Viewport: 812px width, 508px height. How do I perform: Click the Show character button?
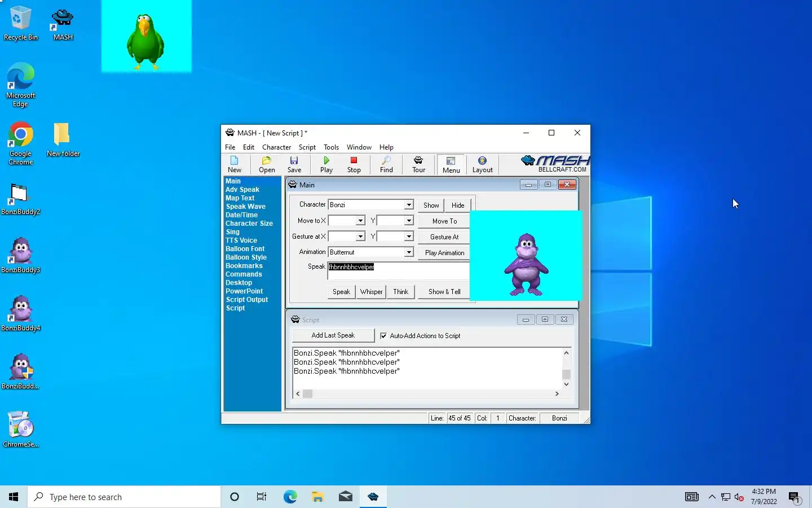point(431,205)
